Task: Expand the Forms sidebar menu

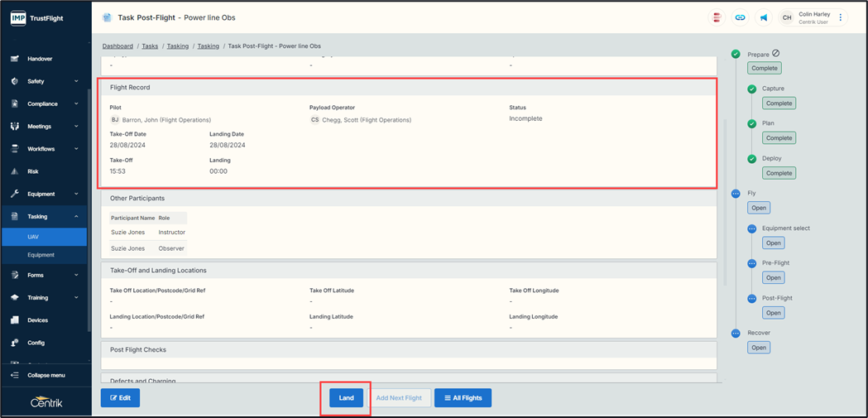Action: click(x=76, y=275)
